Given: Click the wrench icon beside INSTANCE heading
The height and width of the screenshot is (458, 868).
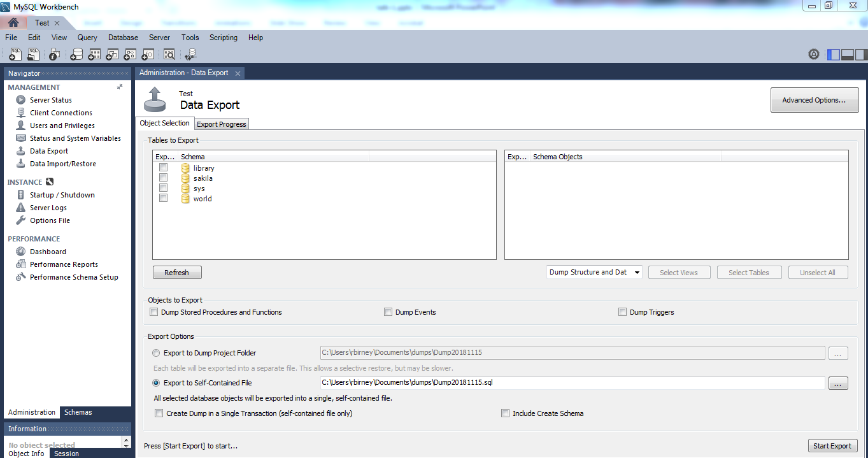Looking at the screenshot, I should point(50,182).
